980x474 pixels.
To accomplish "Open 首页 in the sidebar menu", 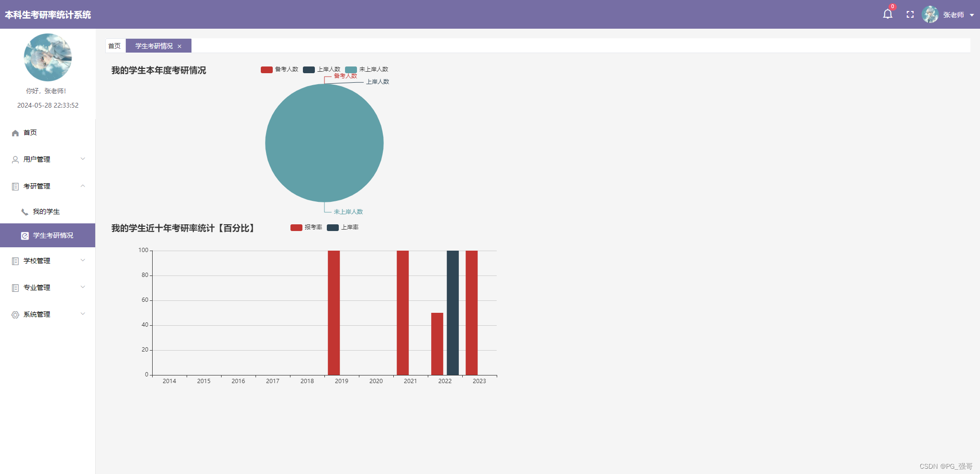I will pos(48,132).
